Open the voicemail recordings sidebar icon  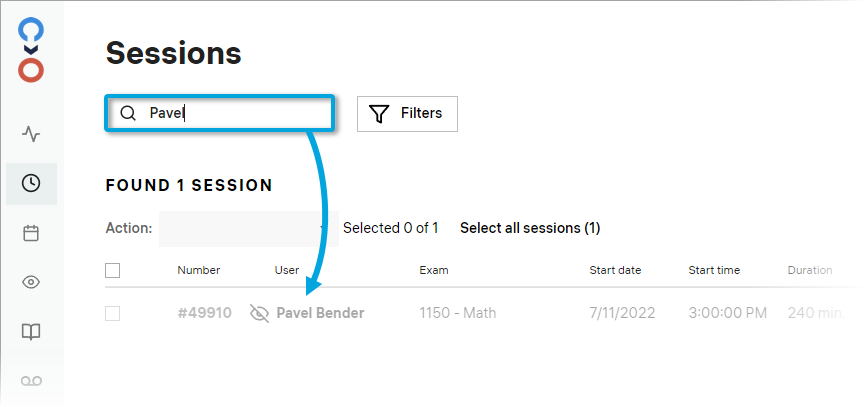pyautogui.click(x=31, y=381)
